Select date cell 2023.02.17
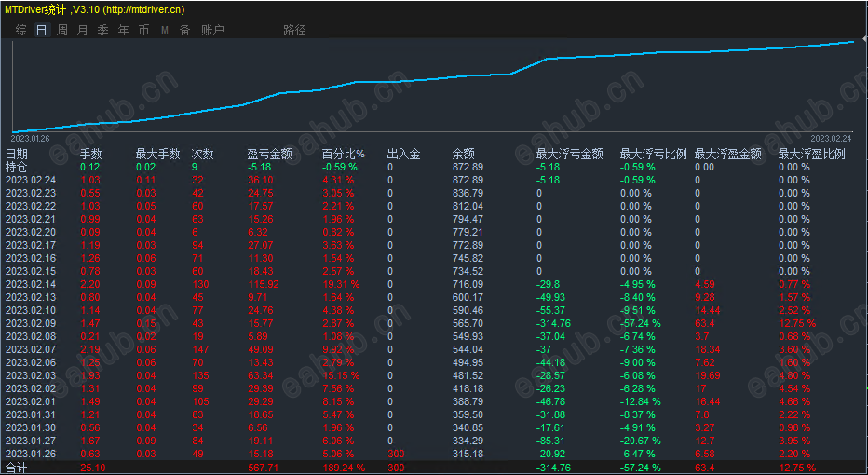Viewport: 868px width, 475px height. pyautogui.click(x=31, y=245)
